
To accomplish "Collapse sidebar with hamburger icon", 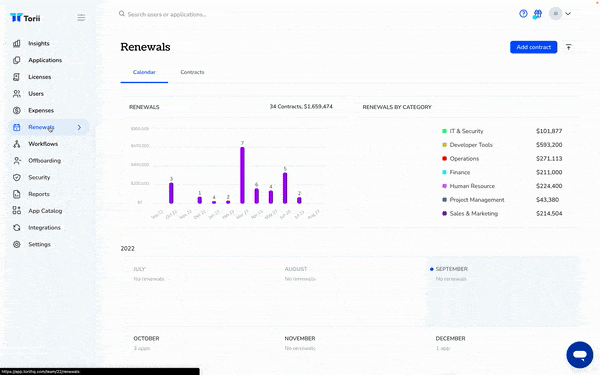I will (x=81, y=18).
